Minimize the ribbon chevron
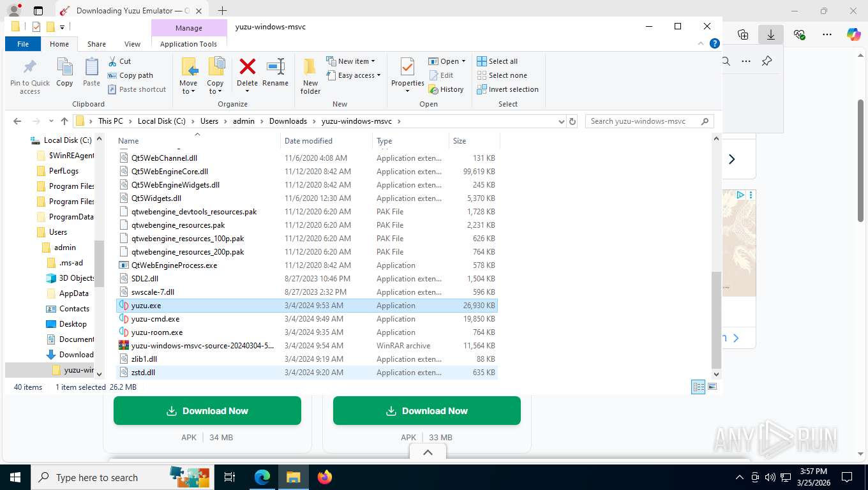The image size is (868, 490). click(x=701, y=43)
